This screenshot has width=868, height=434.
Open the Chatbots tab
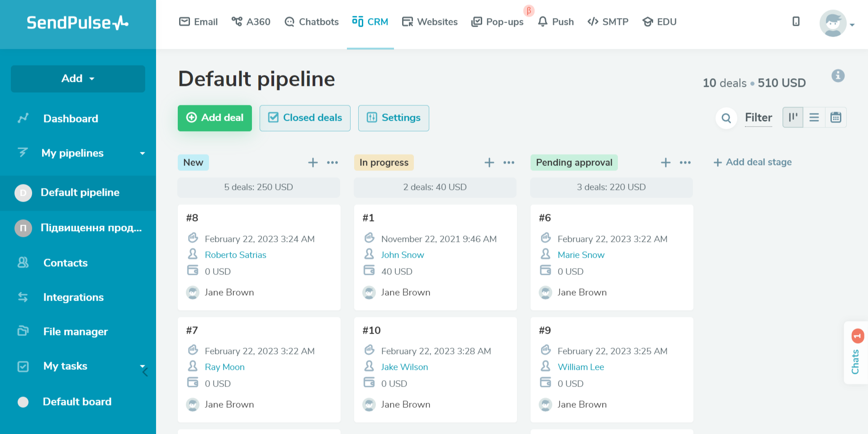point(311,22)
